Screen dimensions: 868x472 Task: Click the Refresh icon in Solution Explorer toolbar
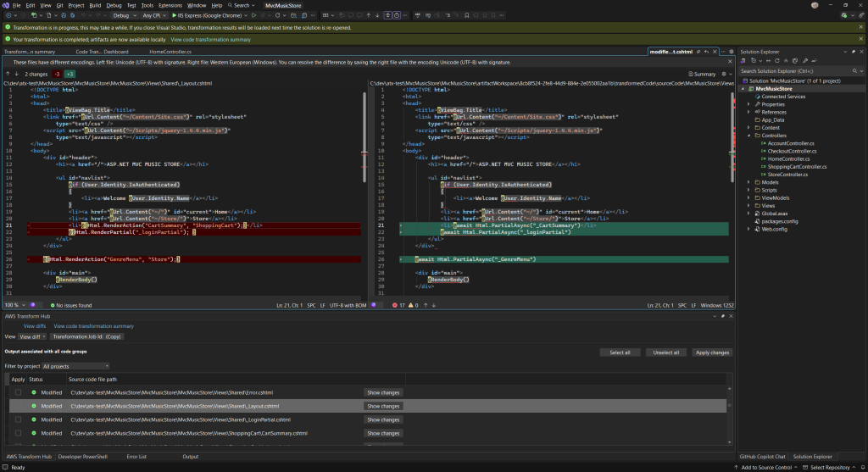click(776, 61)
